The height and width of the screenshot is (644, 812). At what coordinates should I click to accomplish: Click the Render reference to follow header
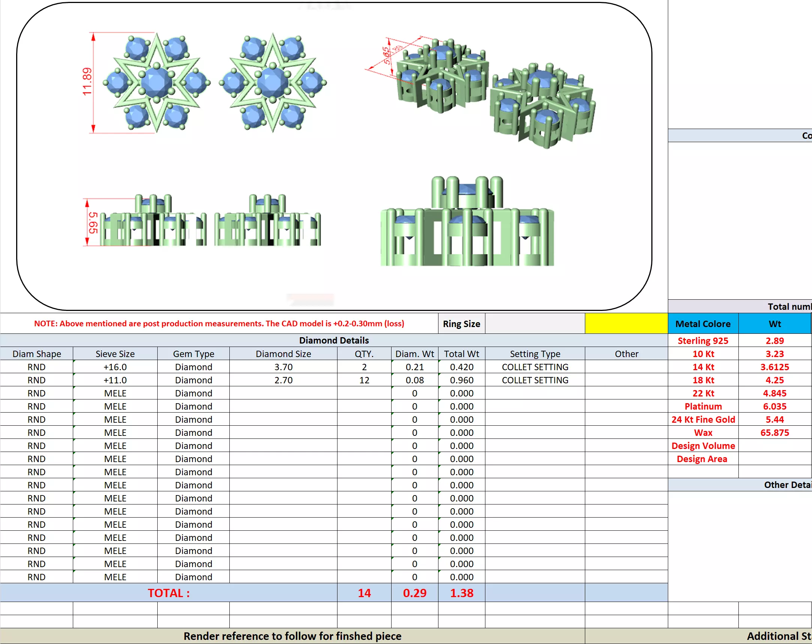pos(292,636)
